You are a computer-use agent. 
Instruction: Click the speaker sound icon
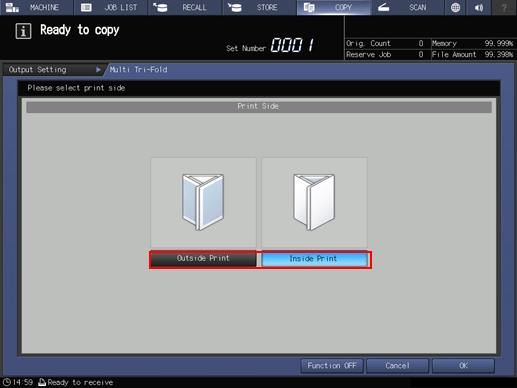(x=479, y=7)
